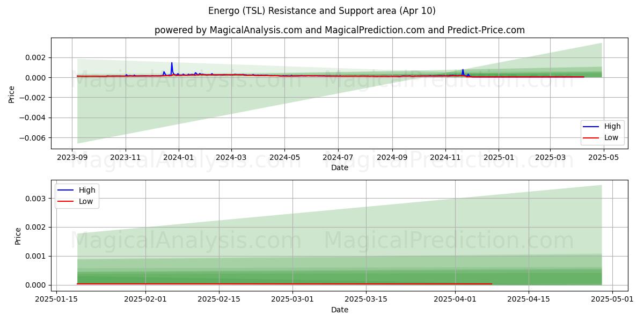This screenshot has width=644, height=322.
Task: Click the '2025-03-01' date tick label
Action: click(292, 300)
